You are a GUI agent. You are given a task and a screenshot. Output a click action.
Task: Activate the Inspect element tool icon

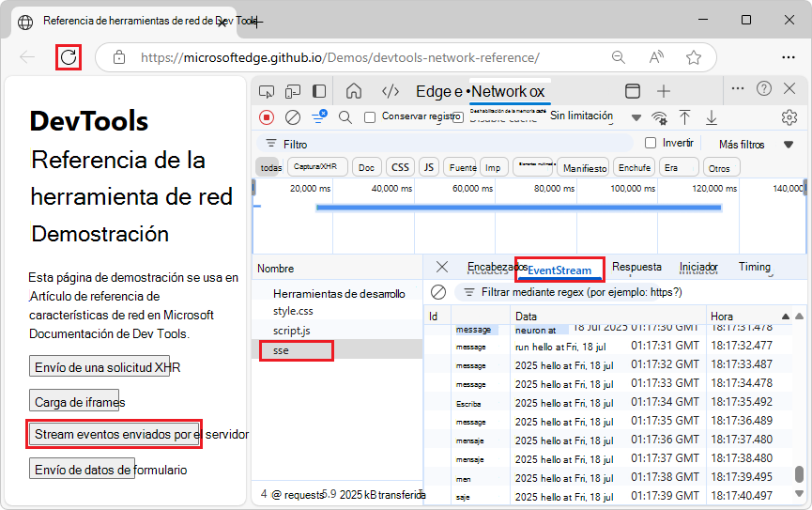click(267, 91)
